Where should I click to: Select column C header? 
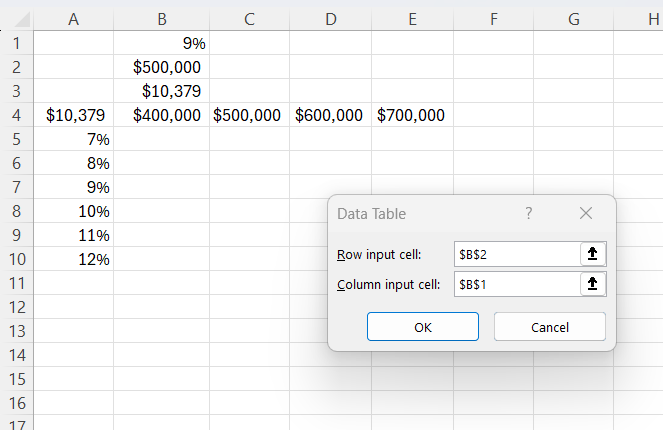click(249, 19)
